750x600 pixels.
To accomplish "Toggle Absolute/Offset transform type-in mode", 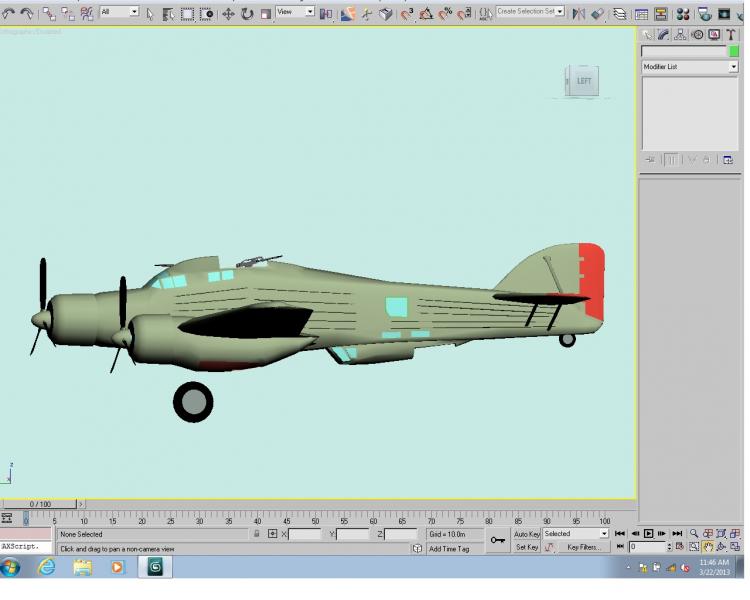I will (272, 533).
